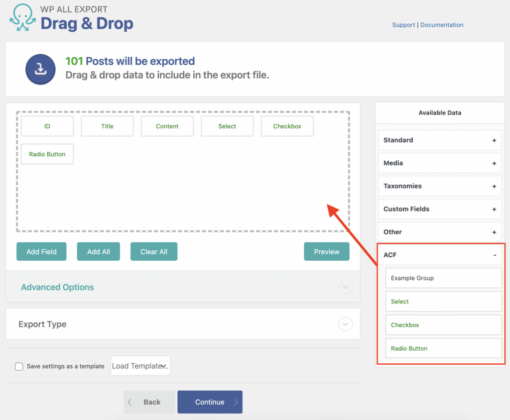Image resolution: width=510 pixels, height=420 pixels.
Task: Click the Add Field button
Action: (x=41, y=251)
